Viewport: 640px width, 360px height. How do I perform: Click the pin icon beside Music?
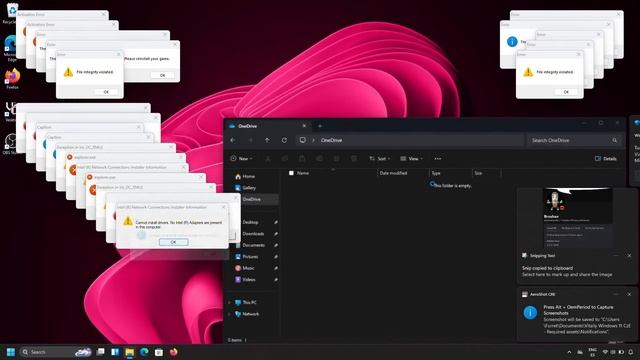276,268
